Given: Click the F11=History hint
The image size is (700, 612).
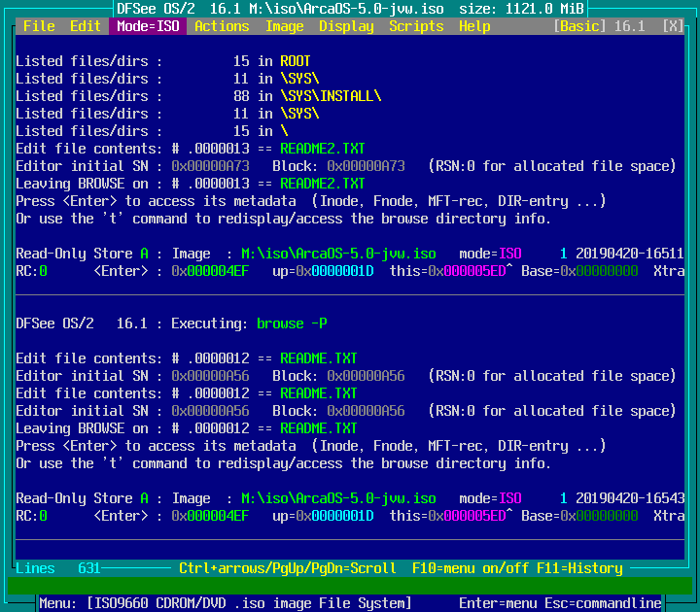Looking at the screenshot, I should click(579, 568).
